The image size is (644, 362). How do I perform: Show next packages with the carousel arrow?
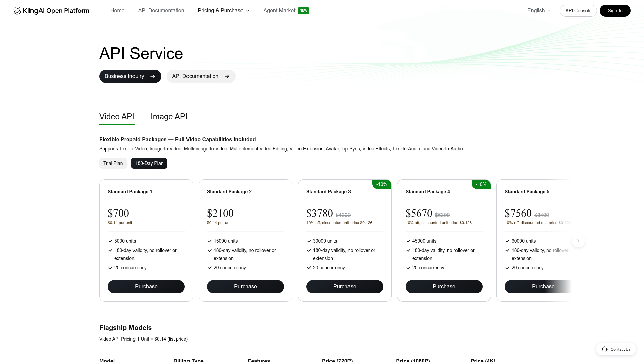578,241
